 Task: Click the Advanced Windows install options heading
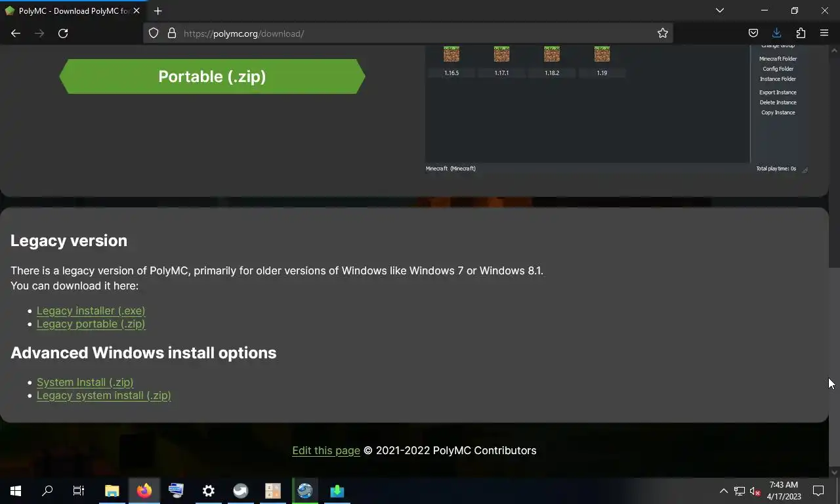(x=144, y=353)
